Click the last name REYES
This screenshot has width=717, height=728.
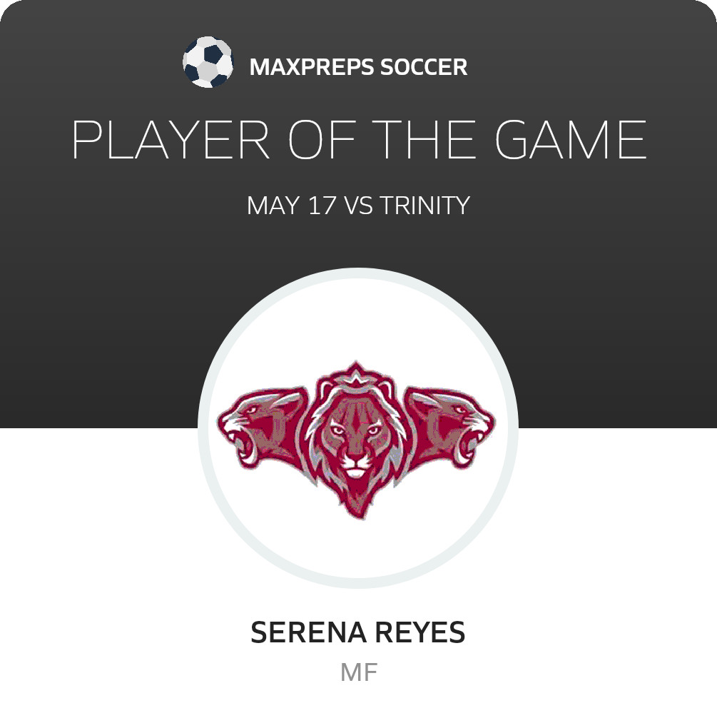pos(419,632)
